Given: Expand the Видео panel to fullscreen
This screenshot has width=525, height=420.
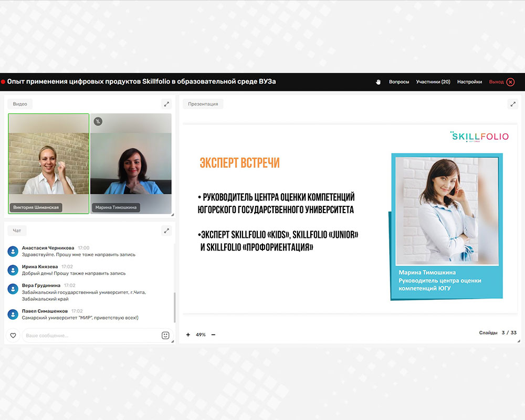Looking at the screenshot, I should (166, 104).
